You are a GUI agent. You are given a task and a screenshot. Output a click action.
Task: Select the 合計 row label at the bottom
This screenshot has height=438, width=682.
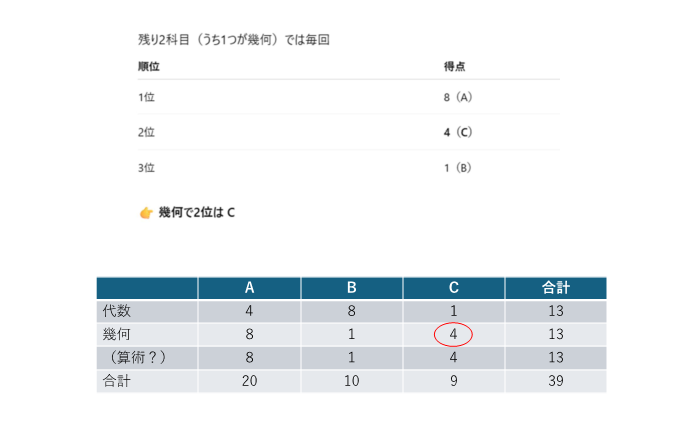(x=117, y=381)
